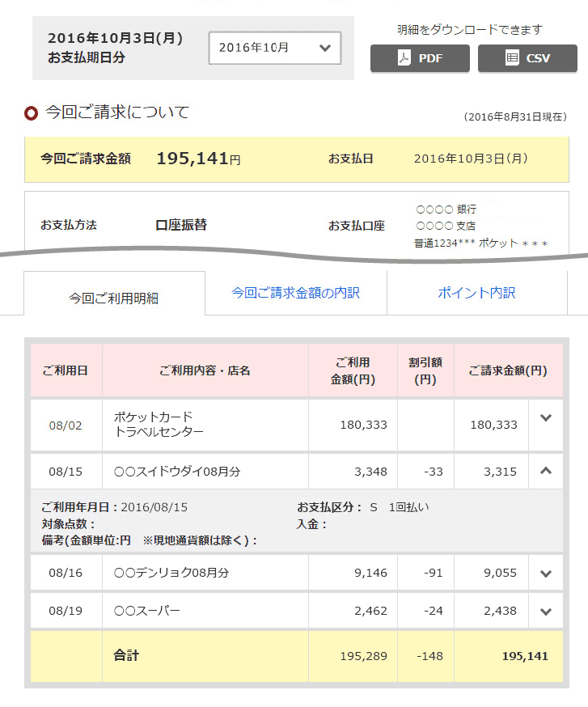
Task: Expand the 08/02 ポケットカード row details
Action: click(545, 419)
